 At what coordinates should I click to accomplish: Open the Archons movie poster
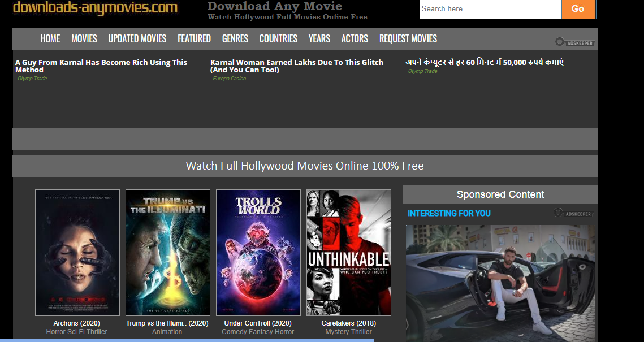(77, 253)
